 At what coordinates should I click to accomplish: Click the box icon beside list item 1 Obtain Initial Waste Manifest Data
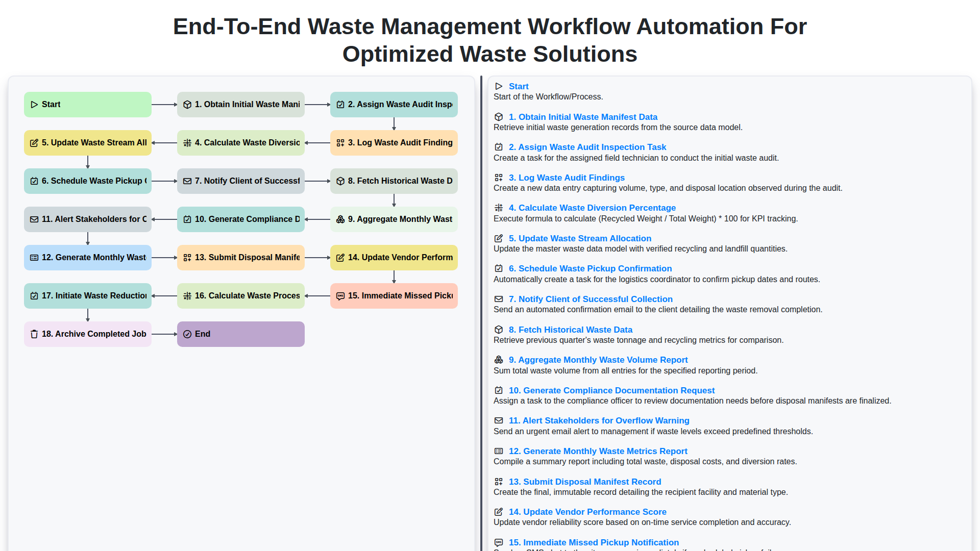(x=499, y=117)
